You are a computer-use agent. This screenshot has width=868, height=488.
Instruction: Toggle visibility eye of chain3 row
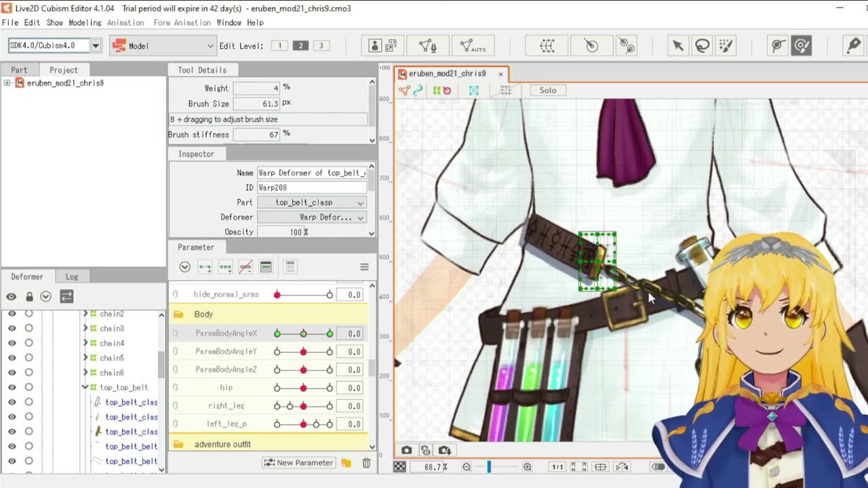click(12, 329)
